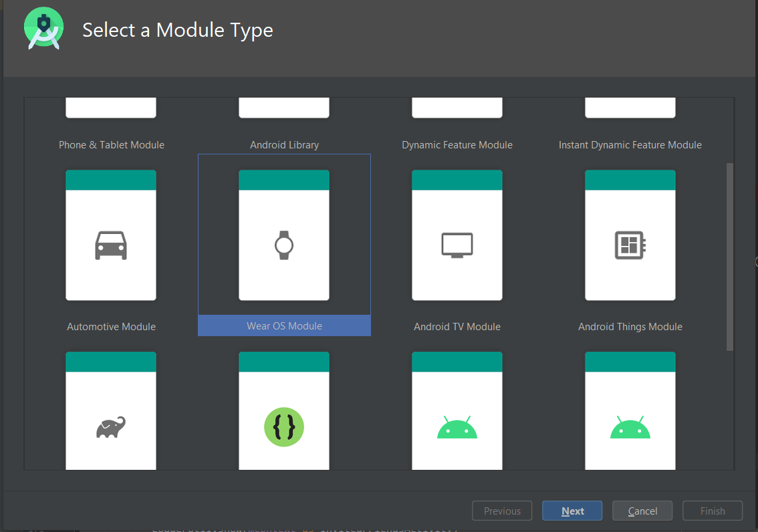This screenshot has width=758, height=532.
Task: Click the Android Library label
Action: [284, 145]
